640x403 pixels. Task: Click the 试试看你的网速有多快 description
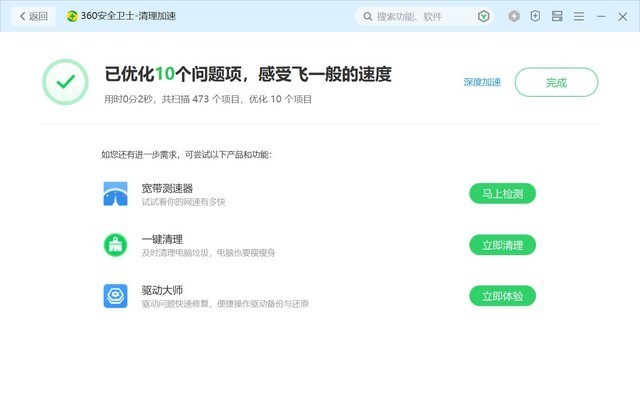[x=183, y=202]
